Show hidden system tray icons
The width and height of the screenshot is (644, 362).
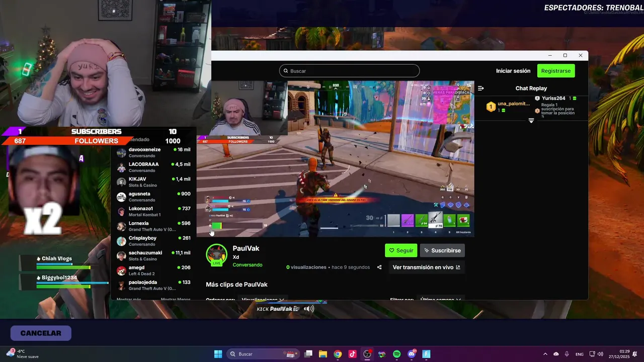click(x=545, y=354)
